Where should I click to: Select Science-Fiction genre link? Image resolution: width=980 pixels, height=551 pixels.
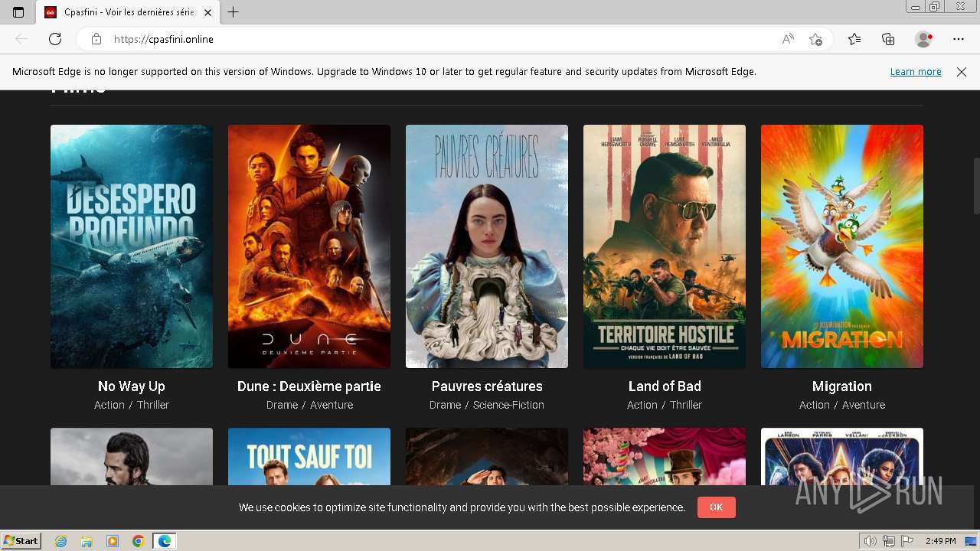click(x=508, y=405)
